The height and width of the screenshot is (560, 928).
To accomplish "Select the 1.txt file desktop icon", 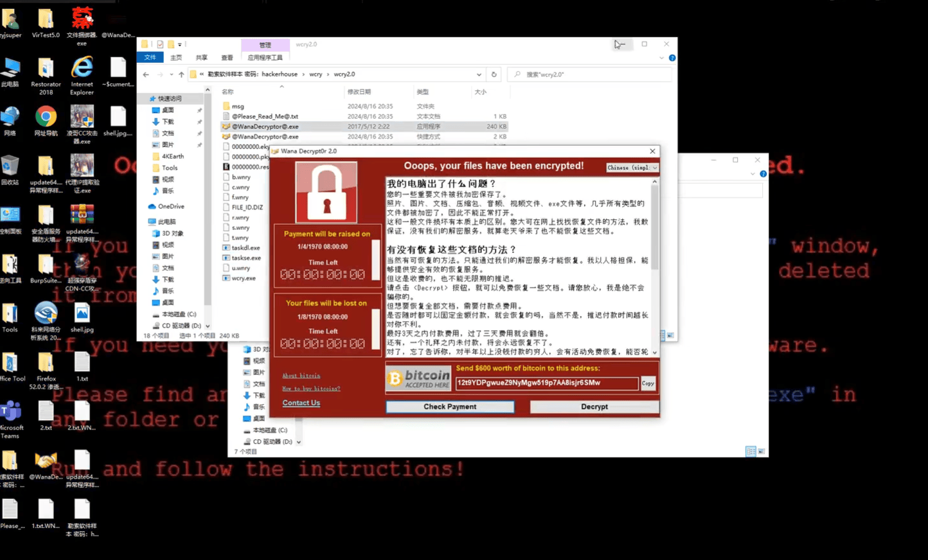I will pos(82,367).
